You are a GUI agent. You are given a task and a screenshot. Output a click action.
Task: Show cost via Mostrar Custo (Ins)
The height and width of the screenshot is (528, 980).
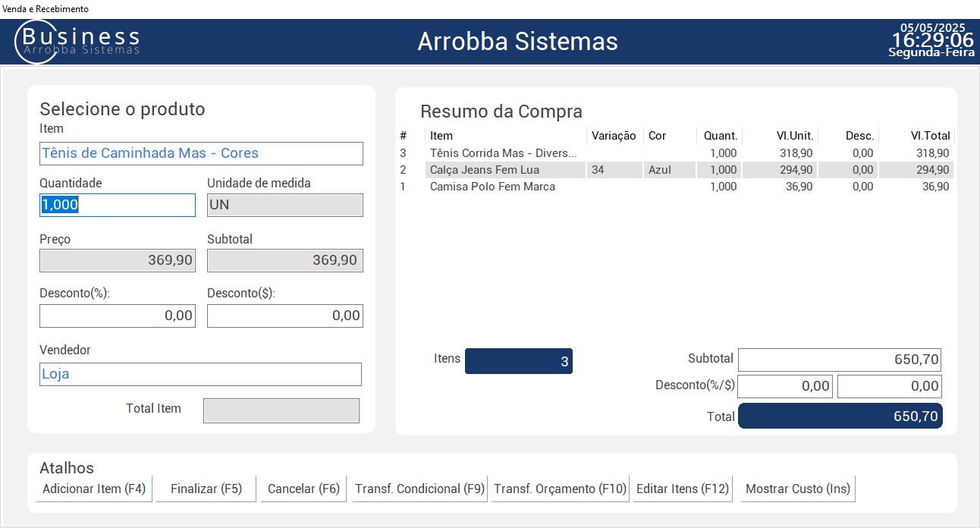[798, 489]
